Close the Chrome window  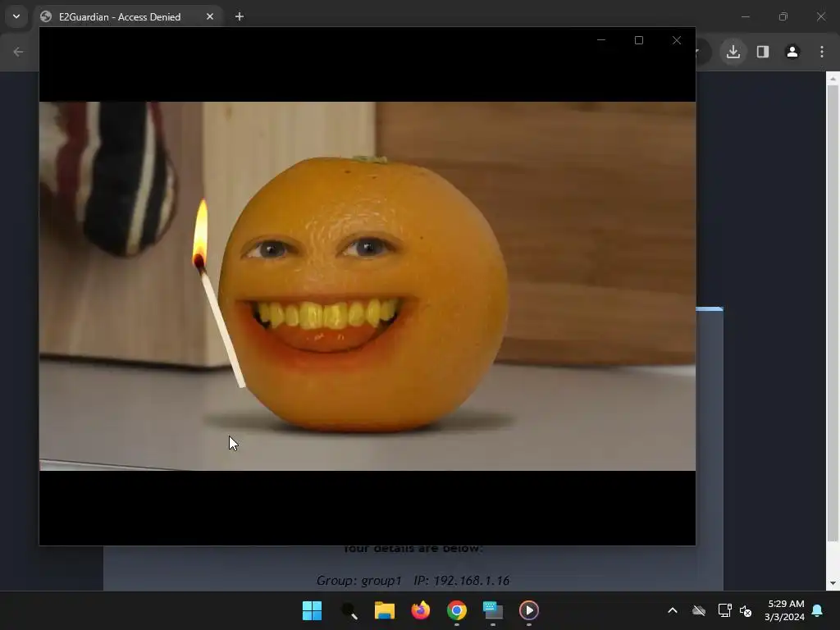[820, 16]
